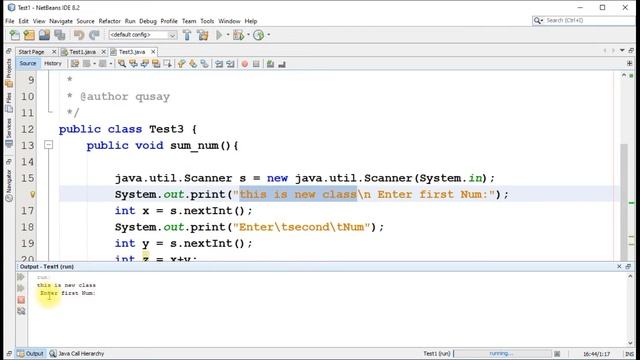Image resolution: width=640 pixels, height=360 pixels.
Task: Open the Window menu
Action: [x=229, y=21]
